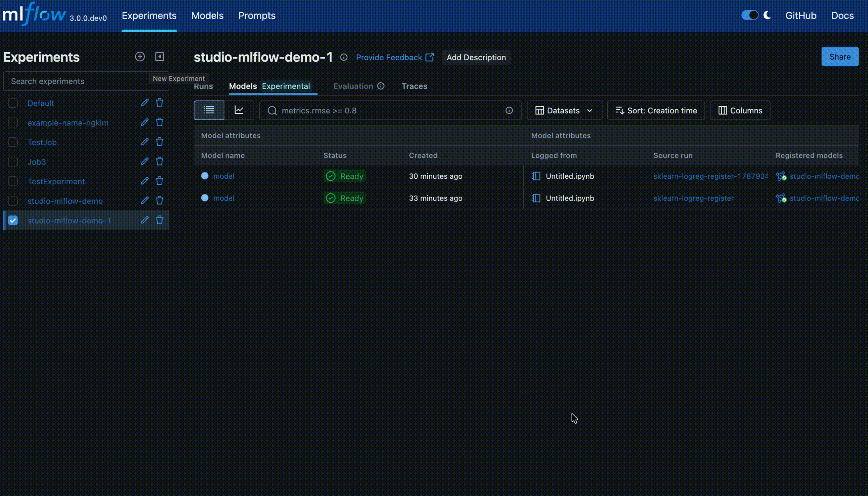Viewport: 868px width, 496px height.
Task: Open the Provide Feedback link
Action: (395, 57)
